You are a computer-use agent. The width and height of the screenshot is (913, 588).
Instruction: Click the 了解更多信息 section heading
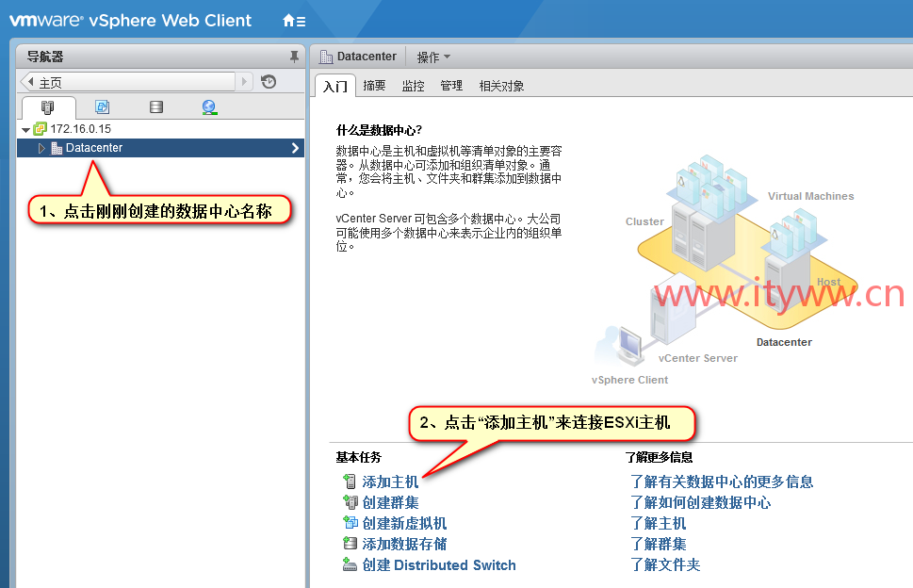659,457
